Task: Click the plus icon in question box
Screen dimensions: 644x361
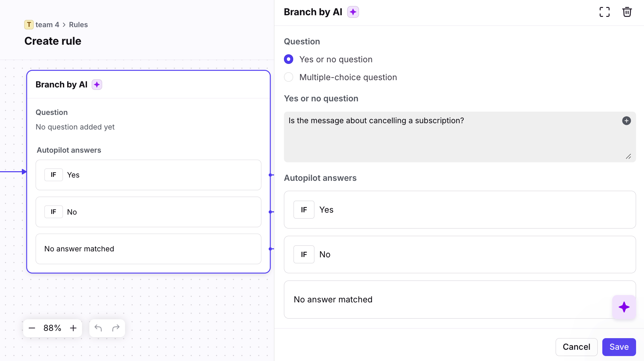Action: 626,121
